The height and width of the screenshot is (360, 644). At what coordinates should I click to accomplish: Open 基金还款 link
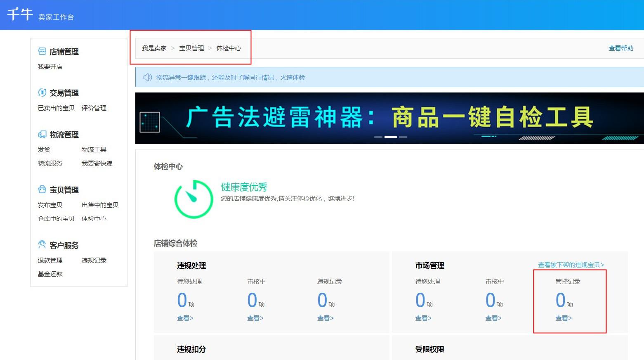tap(50, 274)
